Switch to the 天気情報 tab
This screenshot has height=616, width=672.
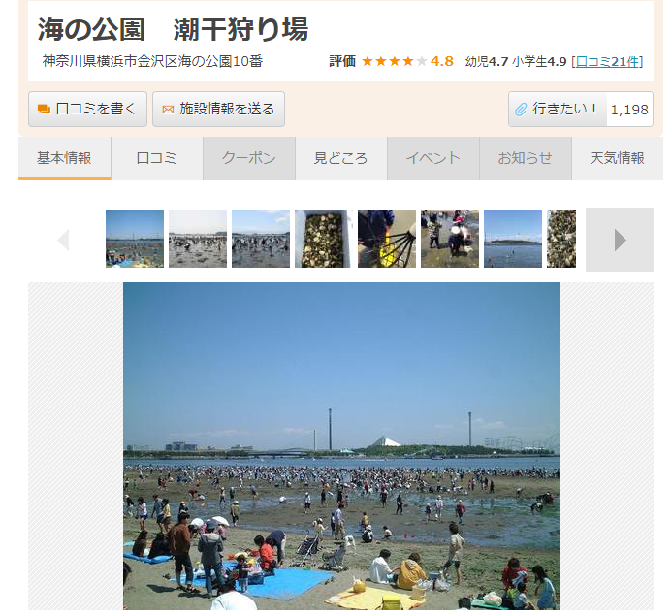click(617, 158)
